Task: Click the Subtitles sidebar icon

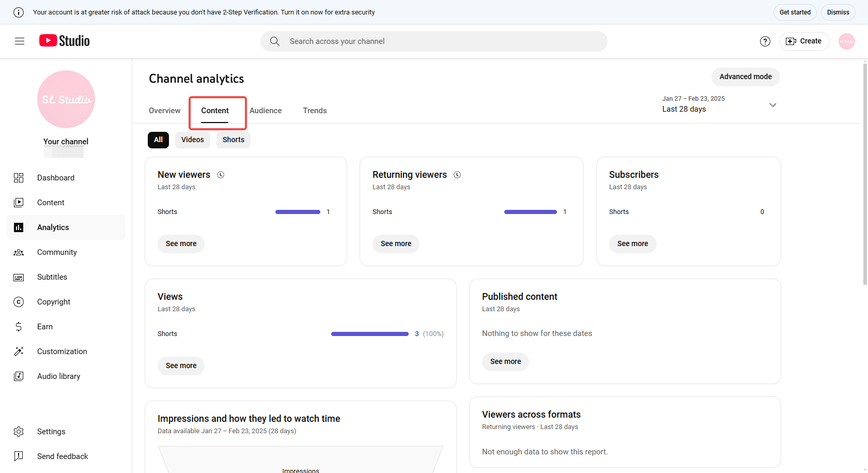Action: point(19,277)
